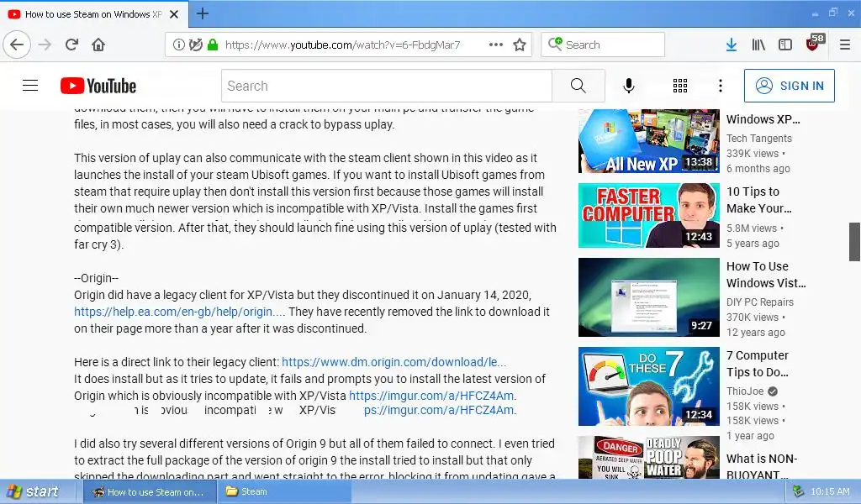Open a new browser tab with plus
Image resolution: width=861 pixels, height=504 pixels.
coord(202,13)
